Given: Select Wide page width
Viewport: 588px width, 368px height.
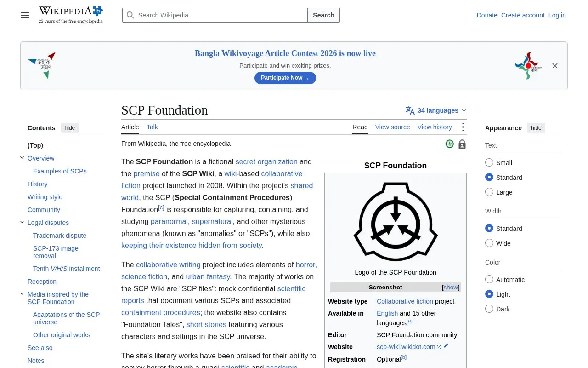Looking at the screenshot, I should point(489,243).
